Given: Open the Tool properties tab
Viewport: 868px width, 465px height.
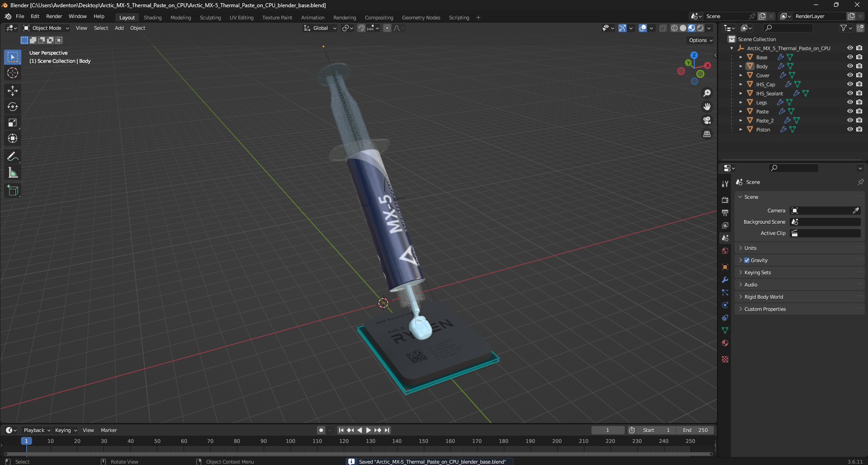Looking at the screenshot, I should [725, 183].
